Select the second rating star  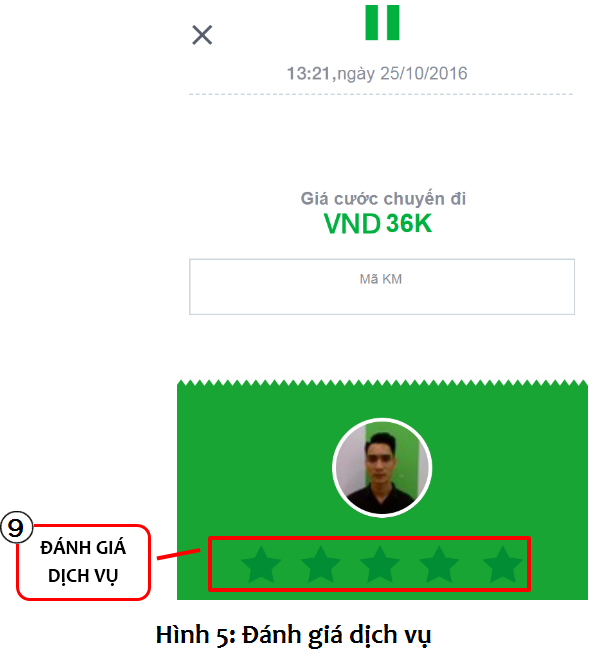321,564
